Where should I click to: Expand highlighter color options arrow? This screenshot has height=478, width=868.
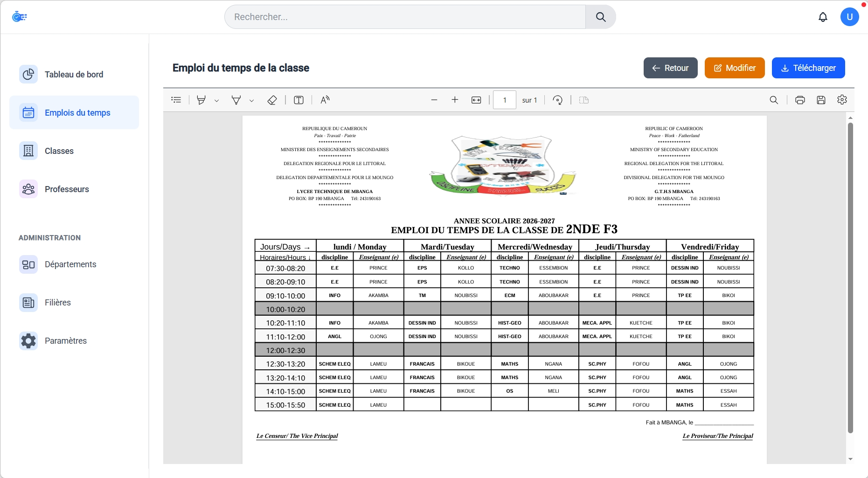click(x=216, y=100)
